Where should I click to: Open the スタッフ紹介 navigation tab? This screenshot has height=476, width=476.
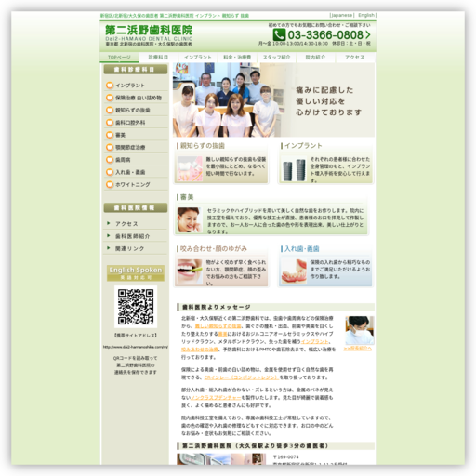pos(276,58)
